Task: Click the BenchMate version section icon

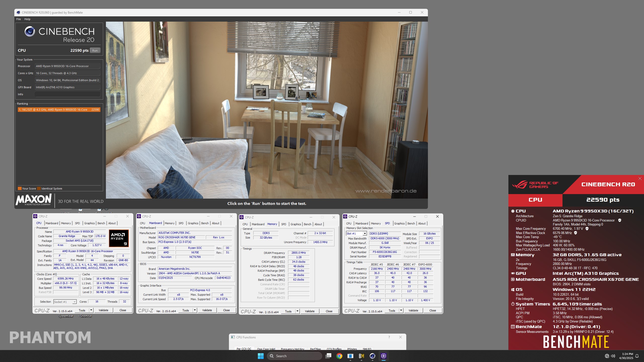Action: pos(513,327)
